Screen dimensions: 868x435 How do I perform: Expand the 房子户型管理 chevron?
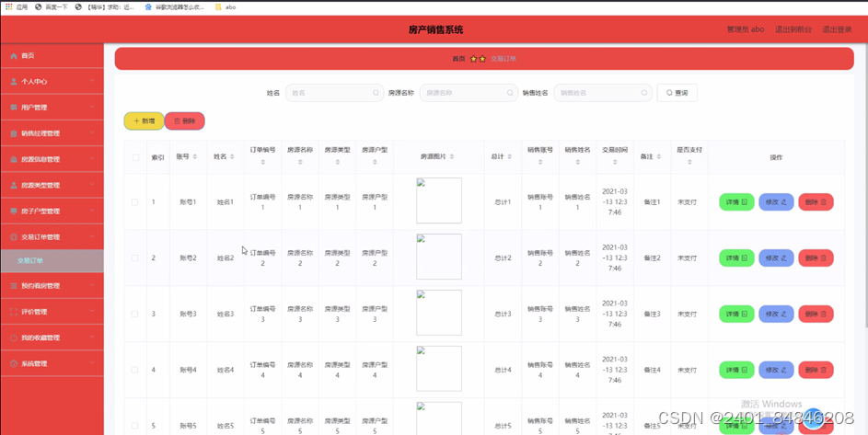[92, 211]
